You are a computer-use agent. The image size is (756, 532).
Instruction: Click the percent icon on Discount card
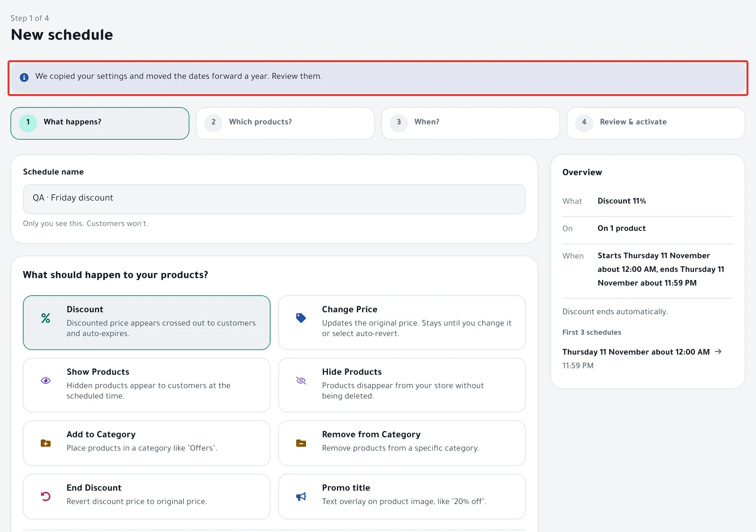(45, 318)
